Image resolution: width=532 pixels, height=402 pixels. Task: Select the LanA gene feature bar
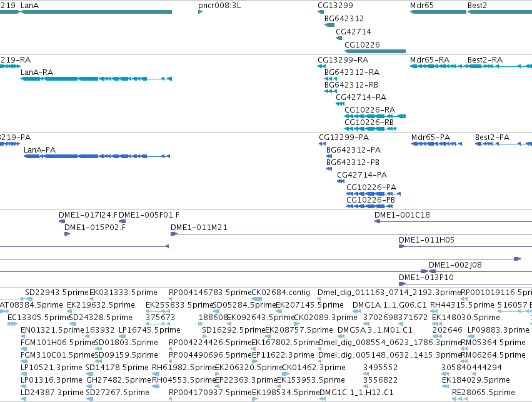point(96,12)
